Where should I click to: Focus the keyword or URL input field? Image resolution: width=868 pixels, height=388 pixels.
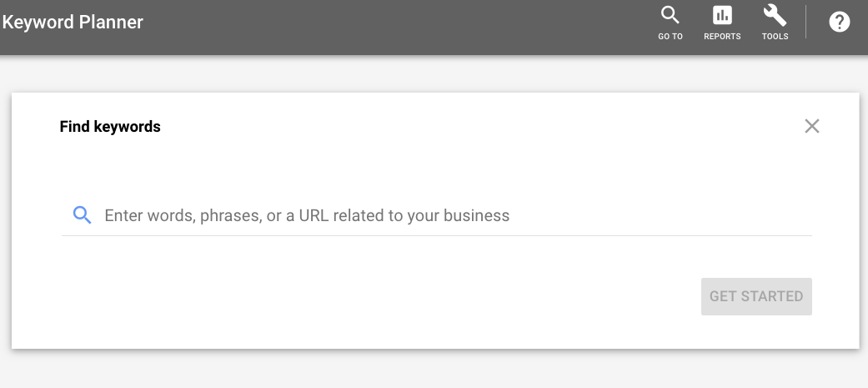tap(450, 215)
